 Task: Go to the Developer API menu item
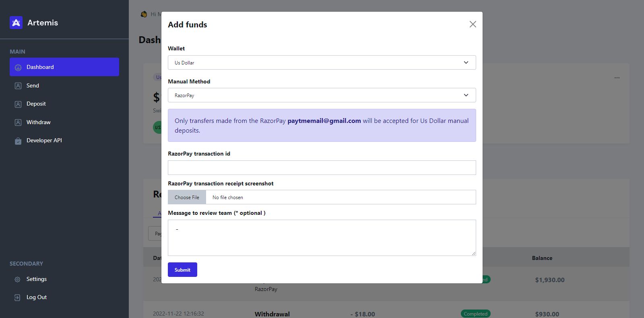point(44,140)
